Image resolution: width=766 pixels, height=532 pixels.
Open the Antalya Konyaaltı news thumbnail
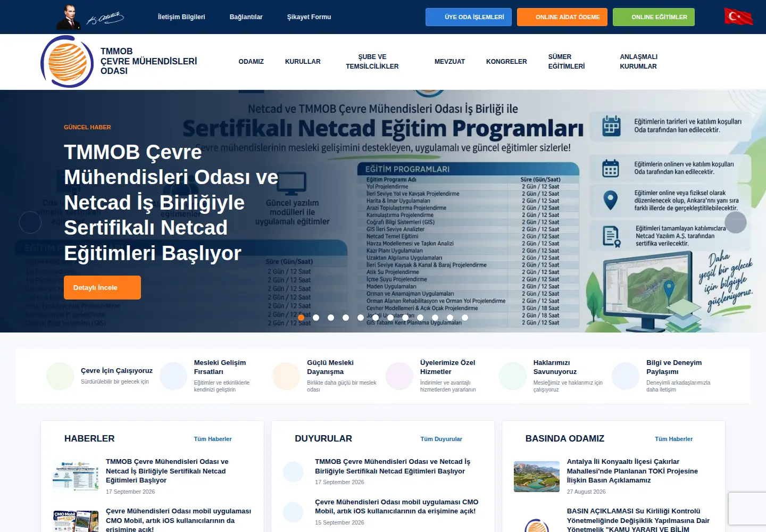click(537, 477)
